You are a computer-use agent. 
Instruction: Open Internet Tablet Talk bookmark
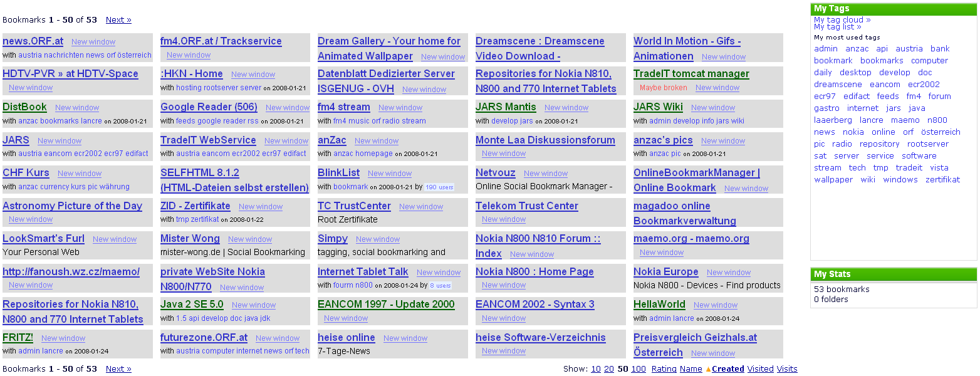coord(363,272)
